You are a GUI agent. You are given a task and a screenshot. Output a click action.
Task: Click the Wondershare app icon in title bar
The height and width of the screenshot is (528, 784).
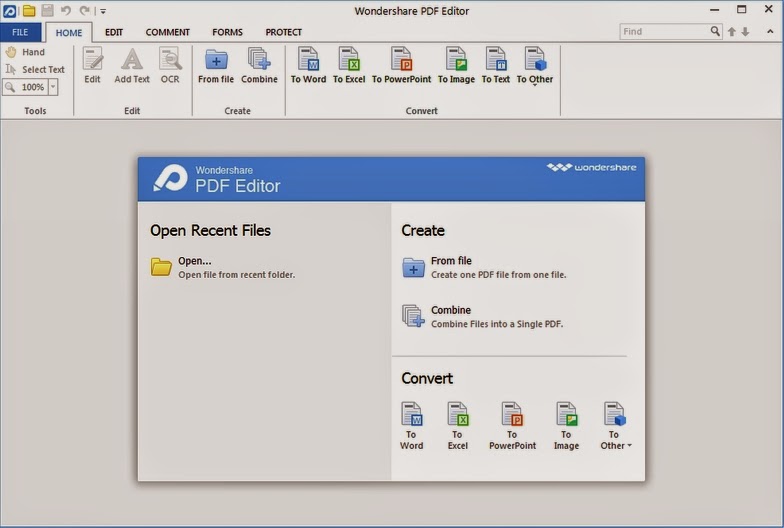[x=10, y=10]
